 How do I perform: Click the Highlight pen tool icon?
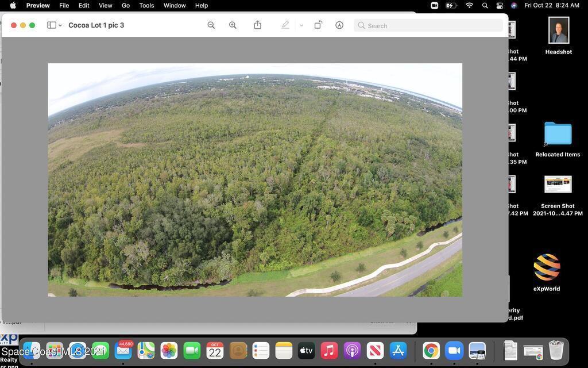coord(285,25)
